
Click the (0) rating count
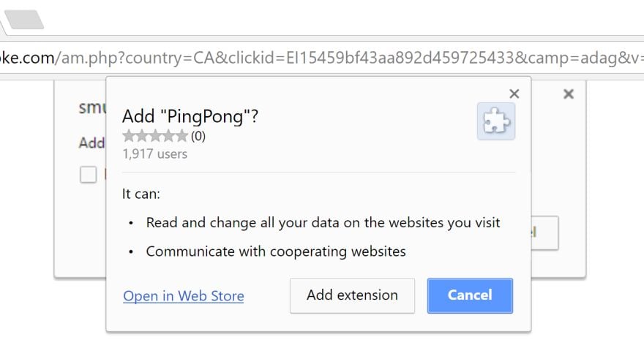pyautogui.click(x=198, y=136)
